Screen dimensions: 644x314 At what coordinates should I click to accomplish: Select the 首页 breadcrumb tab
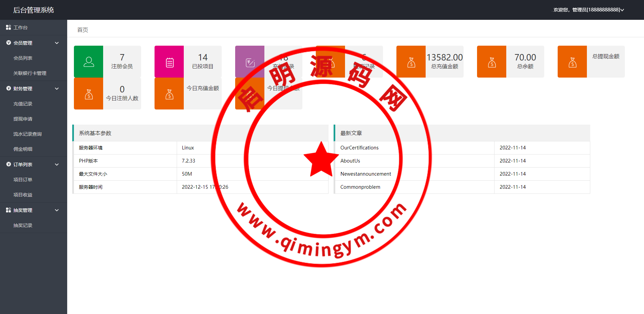[83, 30]
